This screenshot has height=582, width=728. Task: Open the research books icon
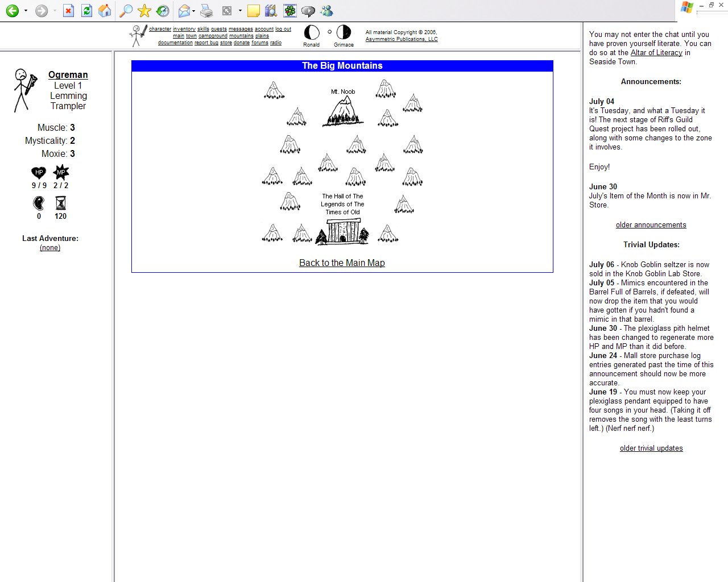click(x=271, y=11)
